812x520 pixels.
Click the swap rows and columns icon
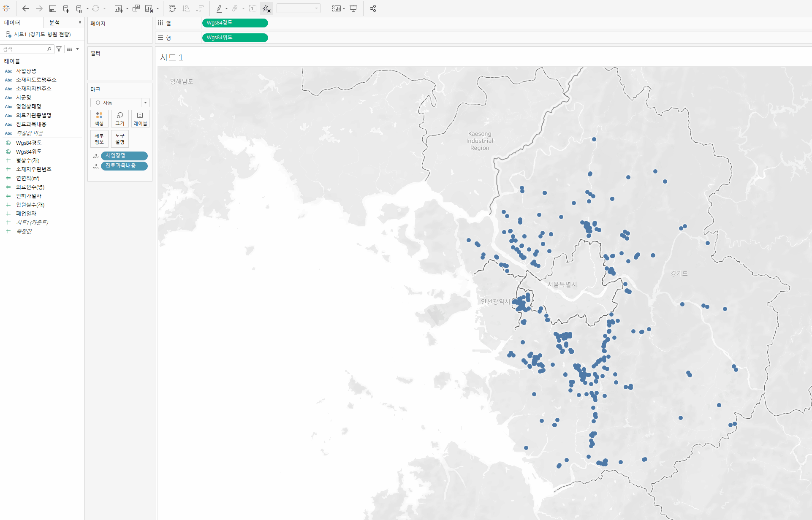coord(172,8)
